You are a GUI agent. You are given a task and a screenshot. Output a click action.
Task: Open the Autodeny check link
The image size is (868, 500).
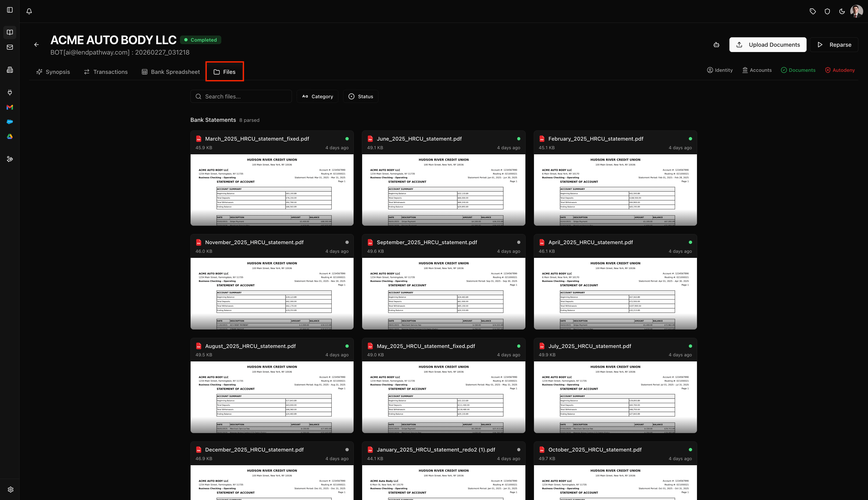(x=840, y=70)
